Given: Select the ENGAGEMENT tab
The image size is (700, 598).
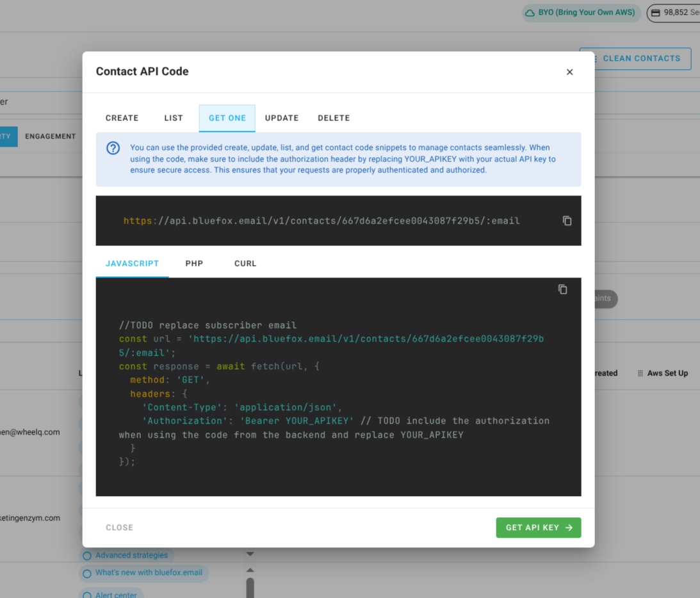Looking at the screenshot, I should pyautogui.click(x=50, y=136).
